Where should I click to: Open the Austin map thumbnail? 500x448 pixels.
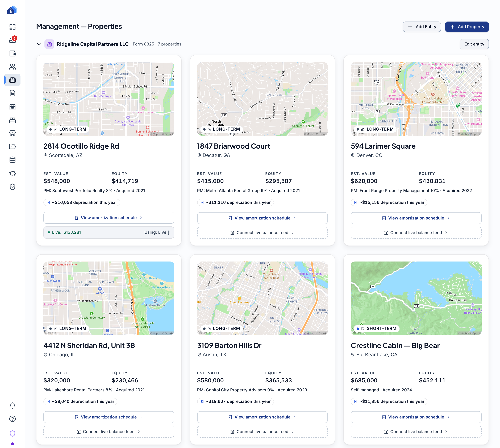point(262,298)
